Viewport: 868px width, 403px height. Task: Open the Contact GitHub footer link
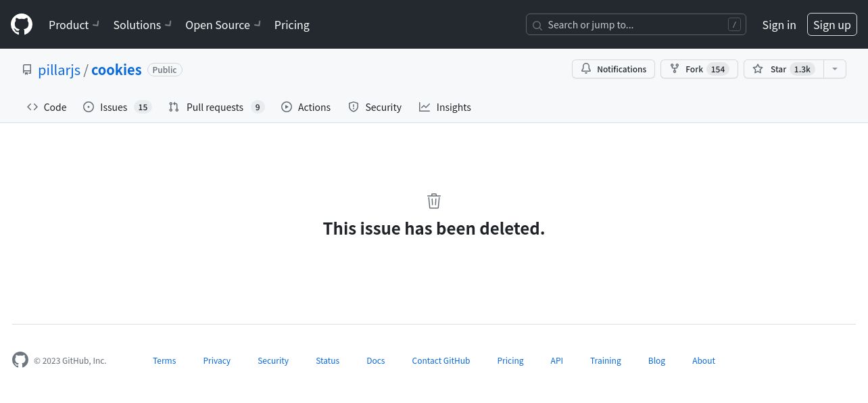coord(441,361)
